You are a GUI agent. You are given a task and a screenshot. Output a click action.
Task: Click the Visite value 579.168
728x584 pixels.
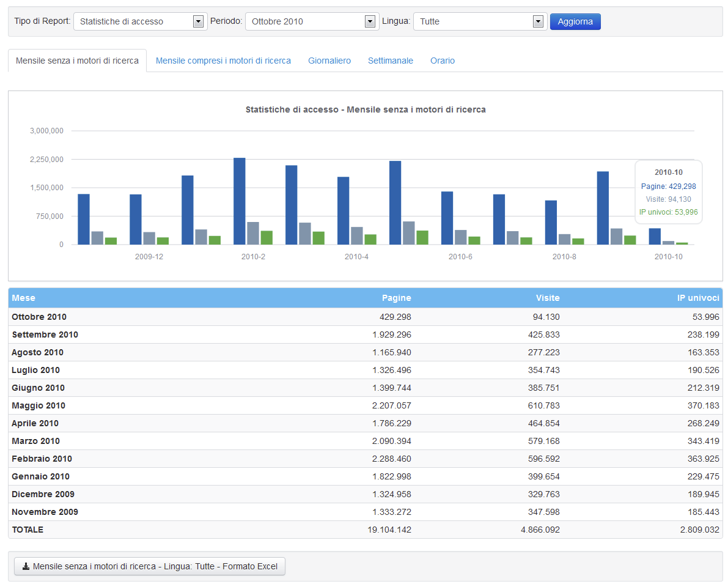(x=543, y=441)
